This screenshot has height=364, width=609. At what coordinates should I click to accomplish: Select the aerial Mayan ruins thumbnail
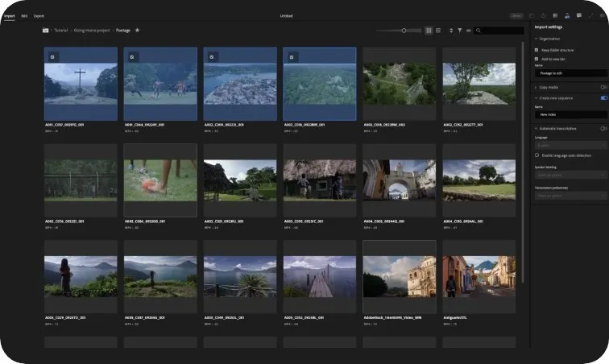coord(400,84)
